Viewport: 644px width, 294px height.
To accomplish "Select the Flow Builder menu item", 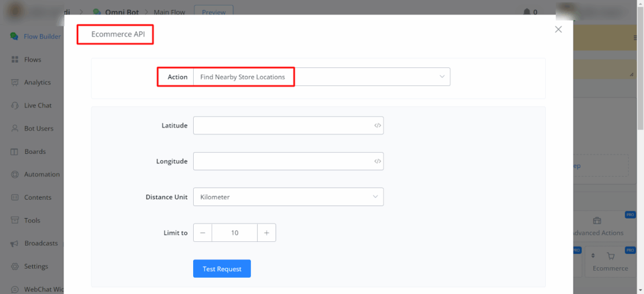I will [42, 36].
